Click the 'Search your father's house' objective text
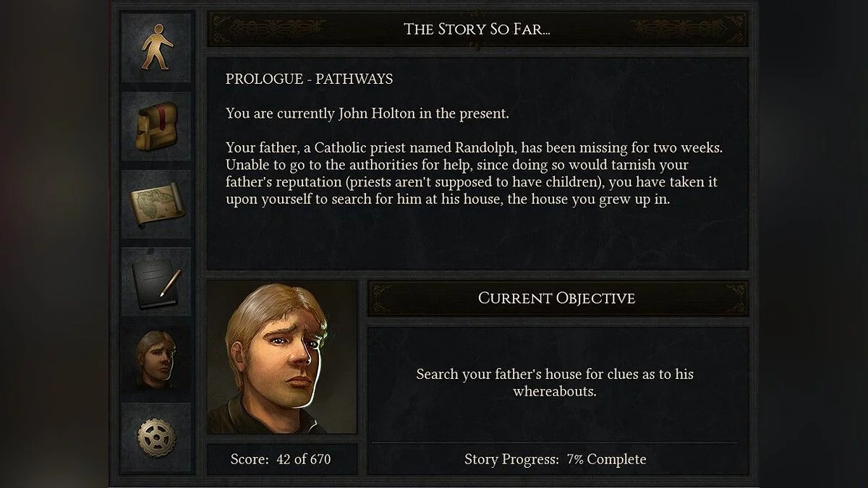 point(555,382)
